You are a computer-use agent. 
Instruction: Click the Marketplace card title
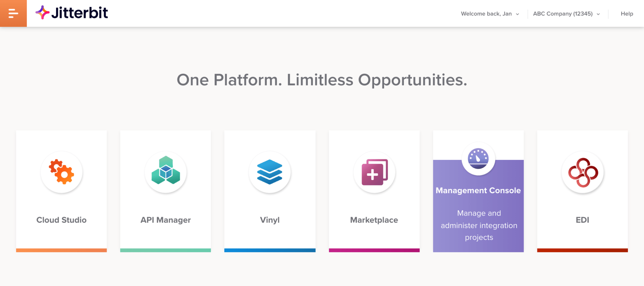(x=374, y=220)
